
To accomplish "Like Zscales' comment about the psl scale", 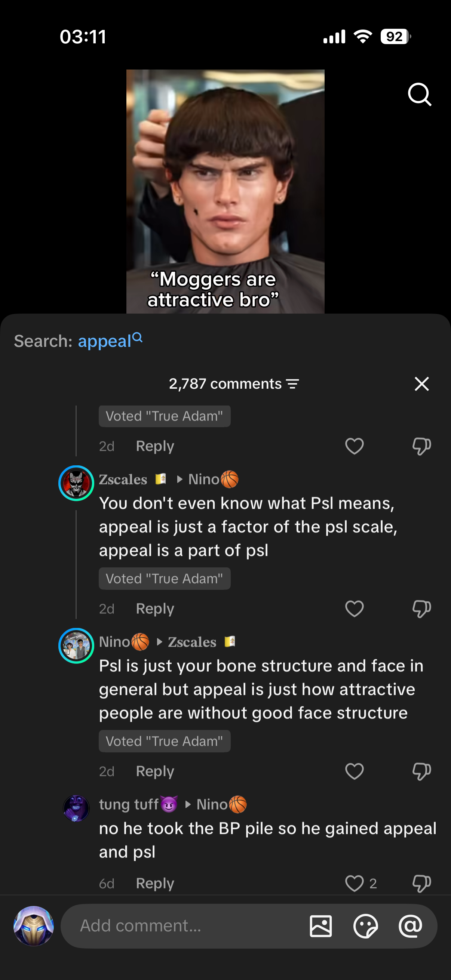I will click(354, 609).
